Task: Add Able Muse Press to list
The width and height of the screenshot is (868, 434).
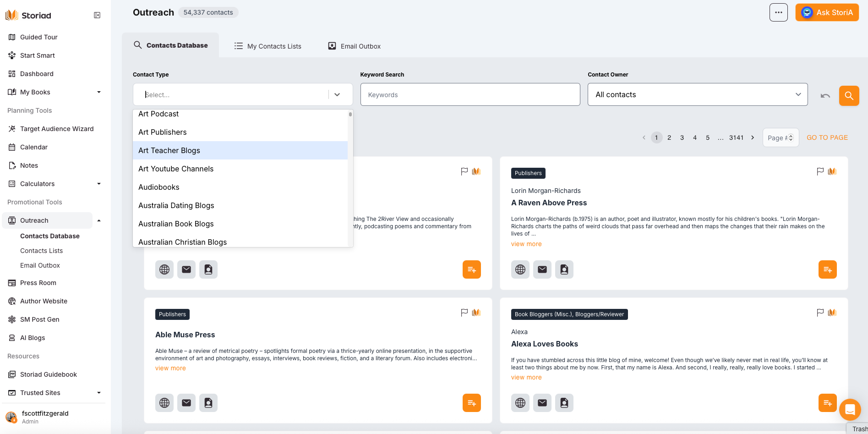Action: click(x=471, y=403)
